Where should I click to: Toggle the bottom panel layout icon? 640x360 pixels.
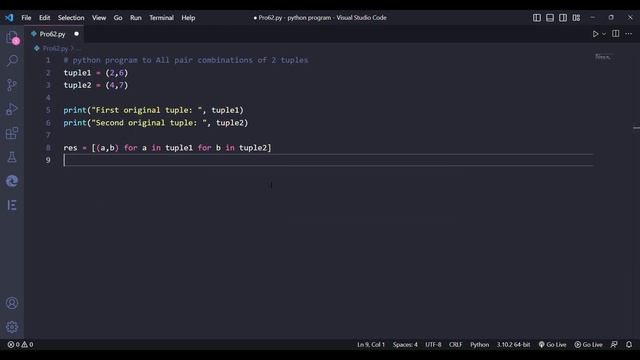(x=550, y=18)
